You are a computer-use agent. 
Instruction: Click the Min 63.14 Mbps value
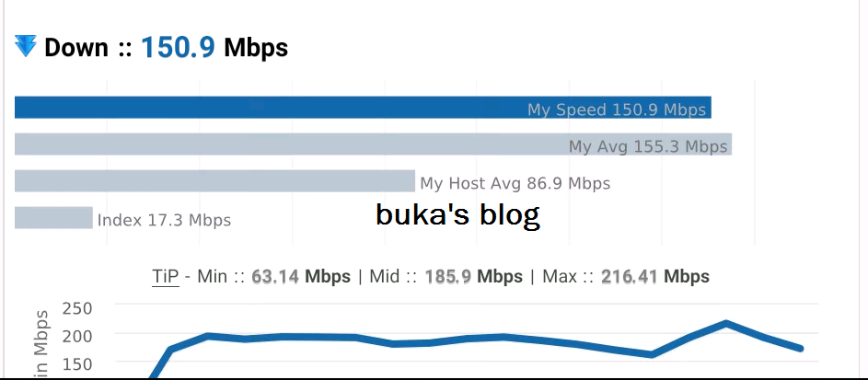point(301,276)
